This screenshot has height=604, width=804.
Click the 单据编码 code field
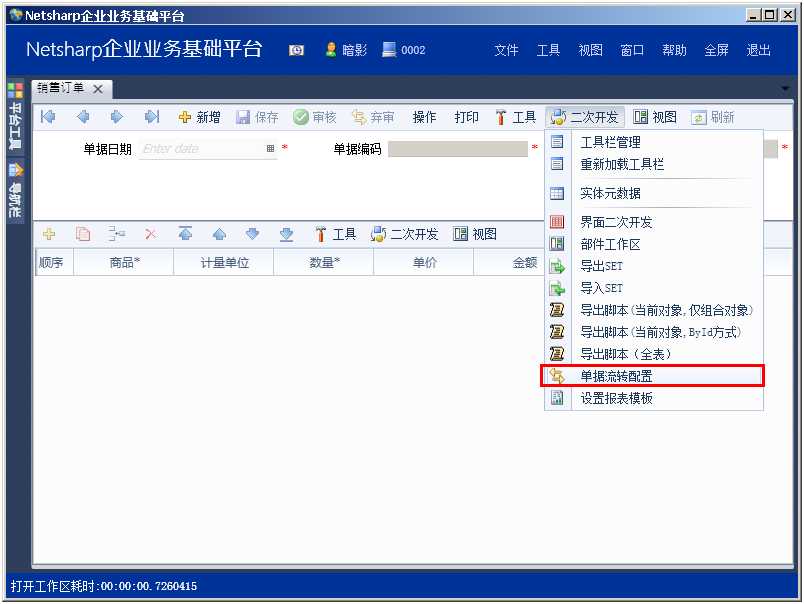coord(457,149)
